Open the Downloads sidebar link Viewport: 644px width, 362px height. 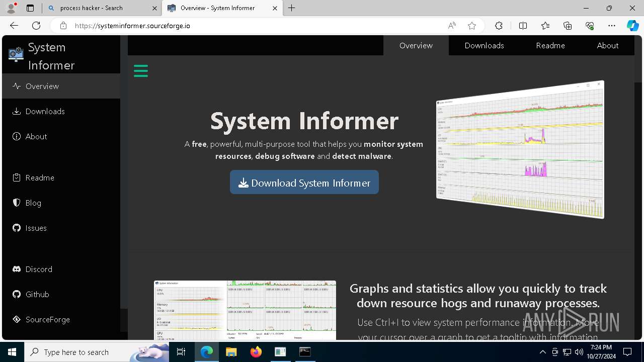pyautogui.click(x=61, y=111)
